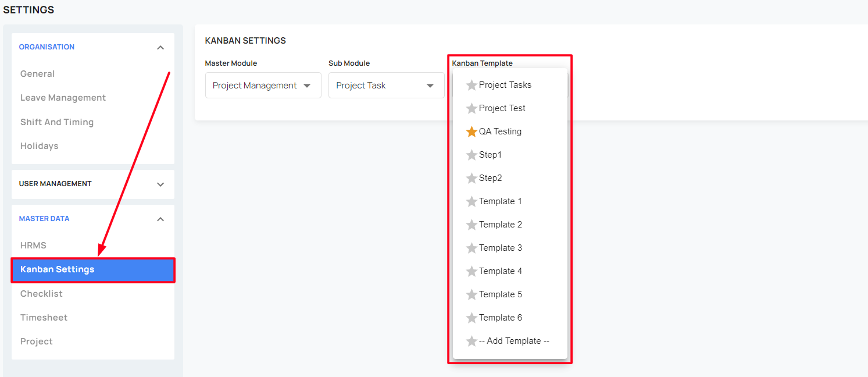The width and height of the screenshot is (868, 377).
Task: Expand the User Management section chevron
Action: coord(160,184)
